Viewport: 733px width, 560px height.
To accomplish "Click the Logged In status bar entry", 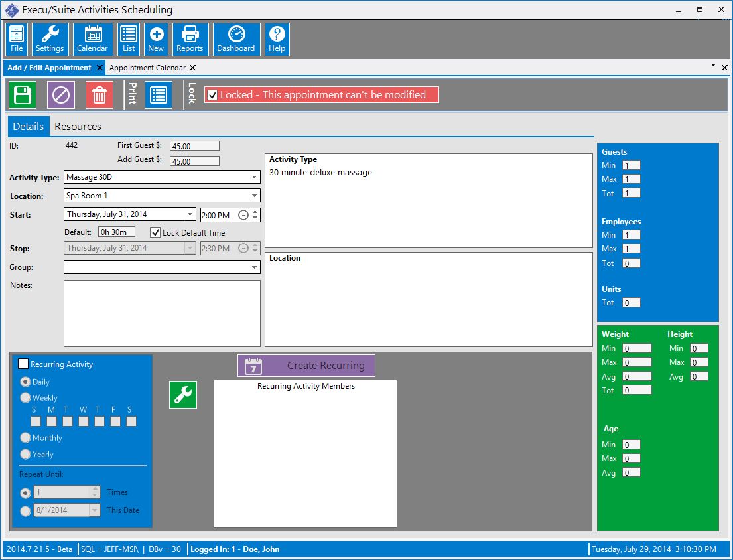I will point(235,549).
